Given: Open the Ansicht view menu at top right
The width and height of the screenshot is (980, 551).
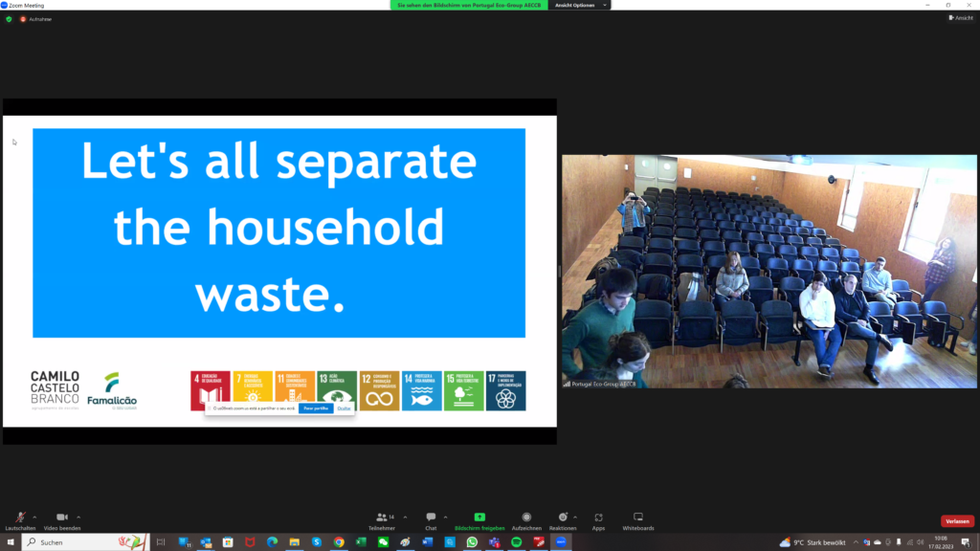Looking at the screenshot, I should tap(960, 18).
